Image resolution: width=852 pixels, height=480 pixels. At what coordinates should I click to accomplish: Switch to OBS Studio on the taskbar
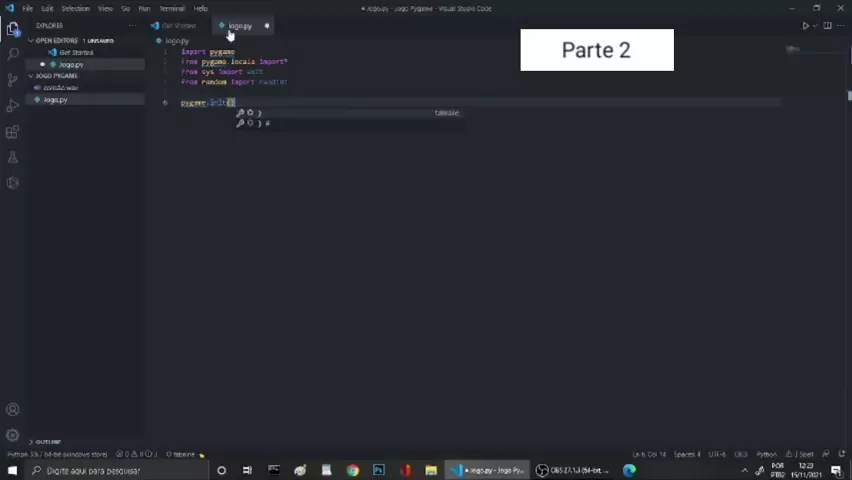click(572, 470)
